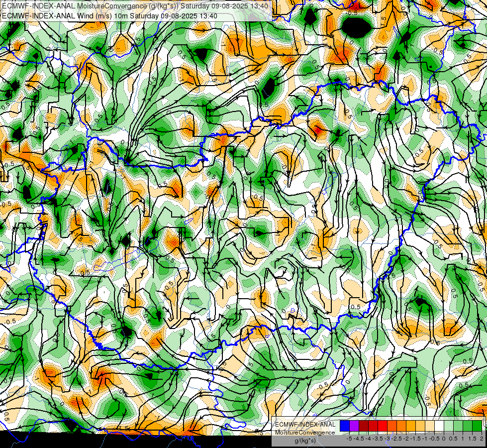
Task: Select the medium green swatch between 1 and 1.5
Action: (x=468, y=426)
